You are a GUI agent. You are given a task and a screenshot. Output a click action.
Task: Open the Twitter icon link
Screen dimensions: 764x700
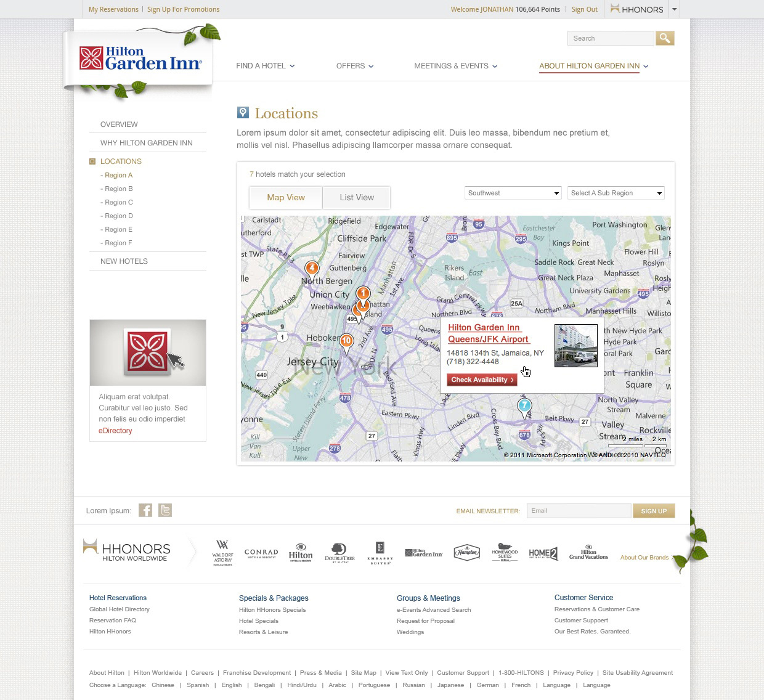(x=165, y=510)
